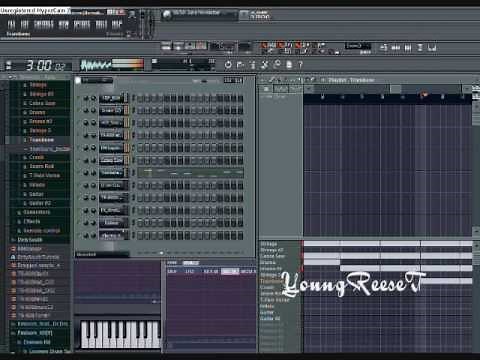The image size is (480, 360).
Task: Open the HELP menu
Action: click(x=117, y=24)
